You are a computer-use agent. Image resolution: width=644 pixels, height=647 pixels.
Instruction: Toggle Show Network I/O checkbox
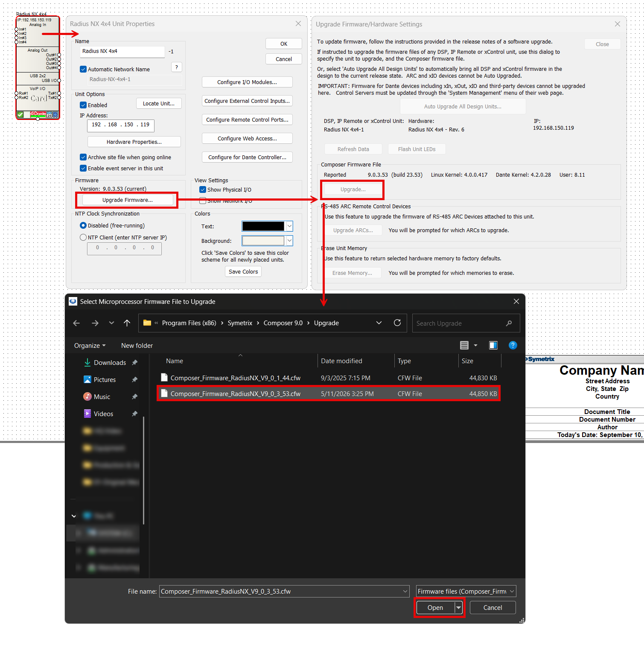(203, 201)
